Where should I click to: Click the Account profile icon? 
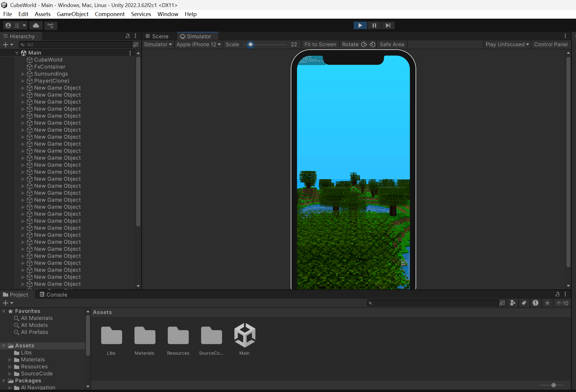pyautogui.click(x=8, y=25)
